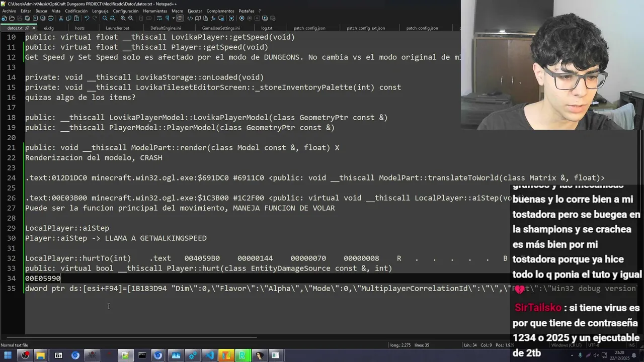Click the Paste toolbar icon
The width and height of the screenshot is (644, 362).
point(76,18)
